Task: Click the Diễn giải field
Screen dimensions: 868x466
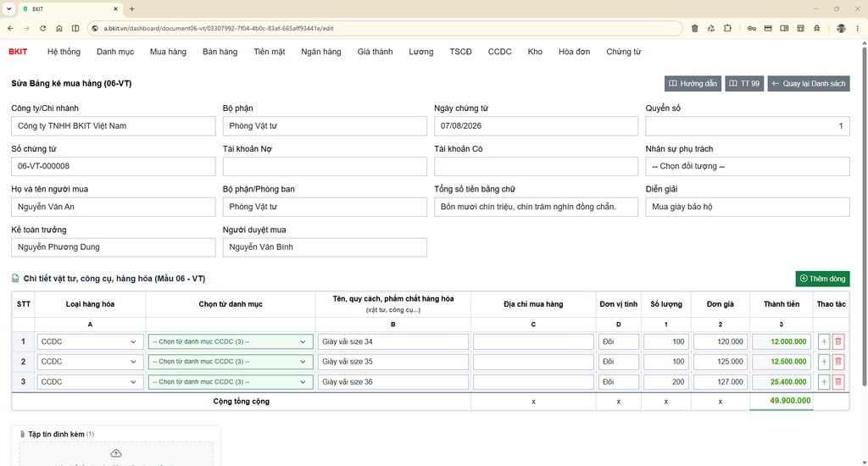Action: (x=748, y=207)
